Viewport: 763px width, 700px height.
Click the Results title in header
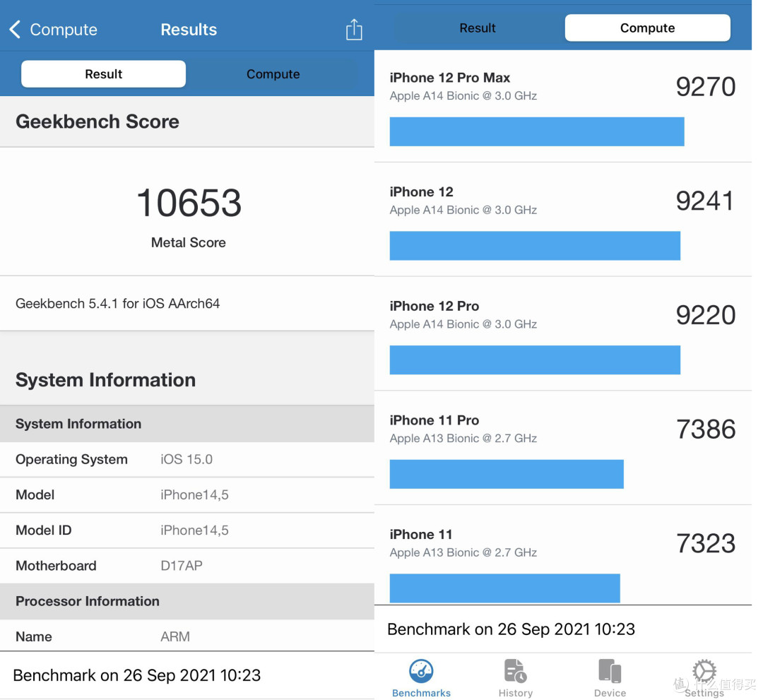(189, 30)
